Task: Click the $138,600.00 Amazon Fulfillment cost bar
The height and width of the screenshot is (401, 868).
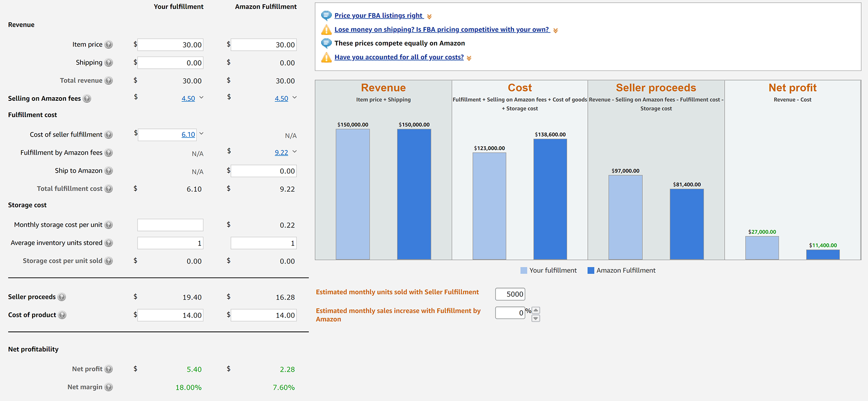Action: (550, 199)
